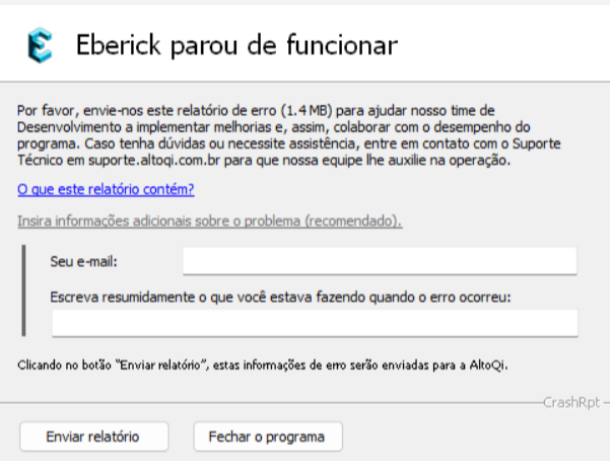Focus the 'Seu e-mail' input field
610x461 pixels.
click(x=380, y=261)
